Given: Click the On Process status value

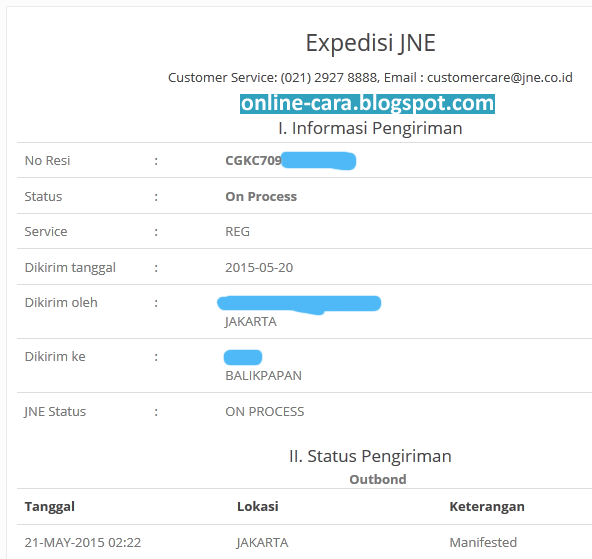Looking at the screenshot, I should pos(261,196).
